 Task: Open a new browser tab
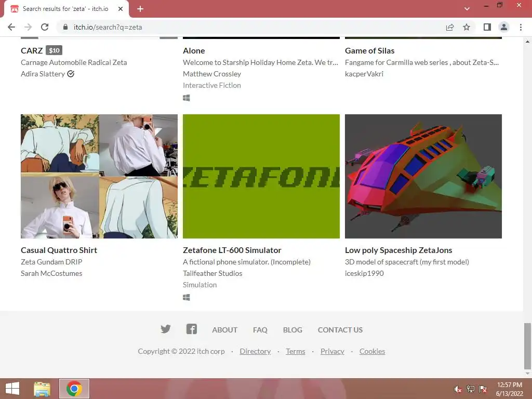coord(140,9)
